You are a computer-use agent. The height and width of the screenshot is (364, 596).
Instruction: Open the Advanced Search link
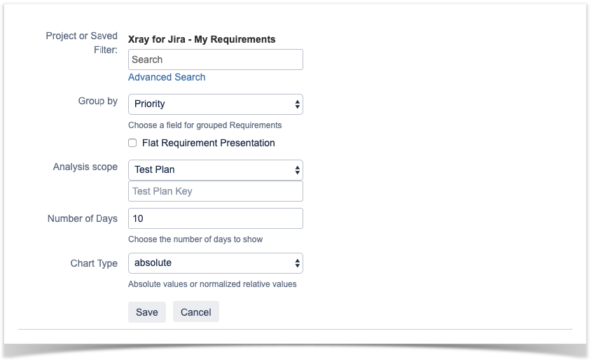167,77
